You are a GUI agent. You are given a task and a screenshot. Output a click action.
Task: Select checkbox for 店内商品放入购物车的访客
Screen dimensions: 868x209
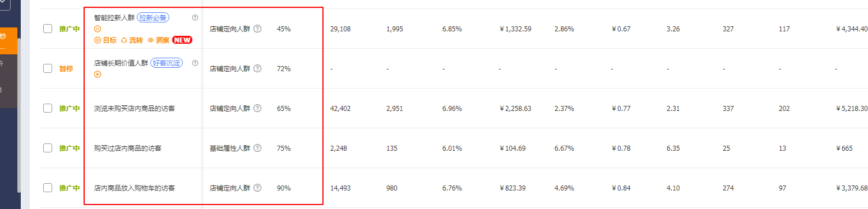tap(48, 188)
